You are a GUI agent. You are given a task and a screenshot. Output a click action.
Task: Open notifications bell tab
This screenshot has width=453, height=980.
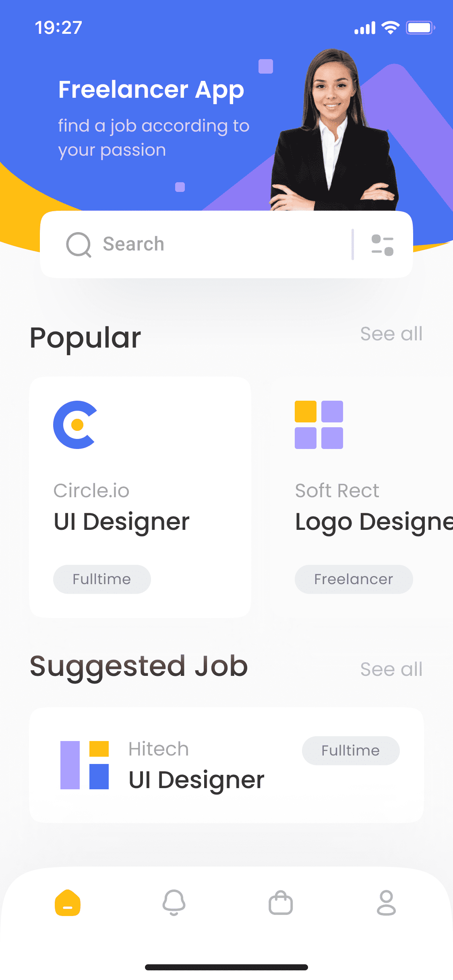click(x=174, y=903)
